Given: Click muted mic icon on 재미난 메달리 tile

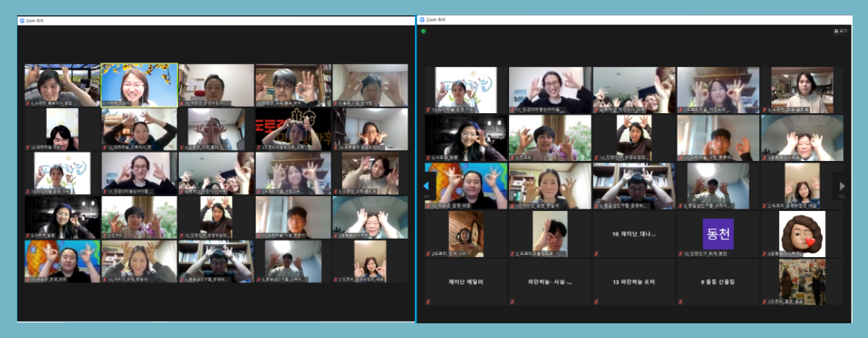Looking at the screenshot, I should pos(429,301).
